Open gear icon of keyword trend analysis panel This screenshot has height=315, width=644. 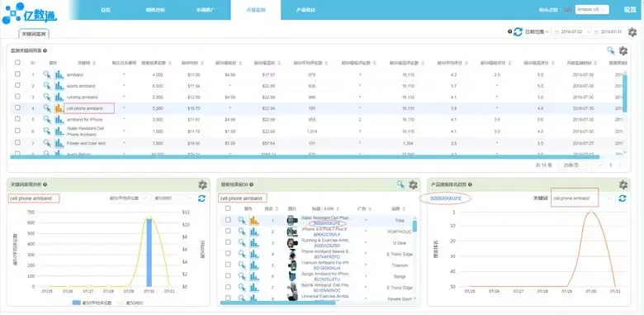202,184
